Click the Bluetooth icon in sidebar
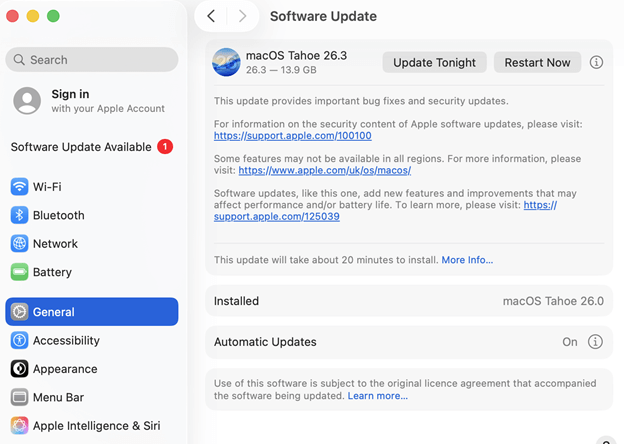Screen dimensions: 624x444 (19, 215)
